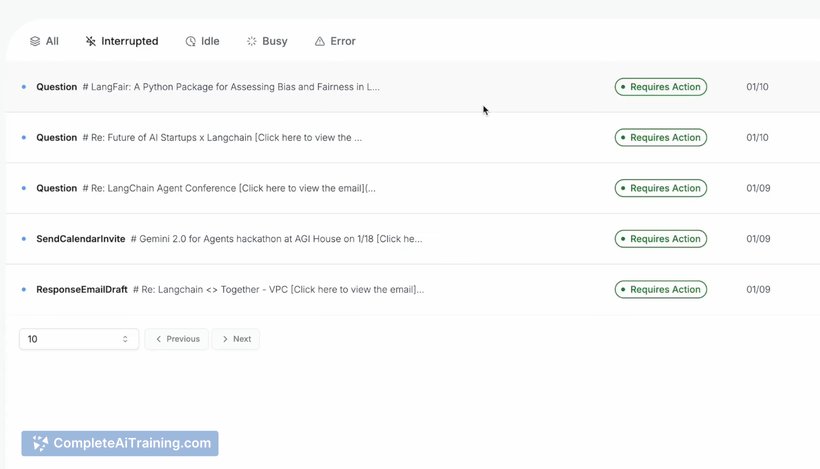Click the All tab layers icon
Screen dimensions: 820x469
(x=35, y=41)
